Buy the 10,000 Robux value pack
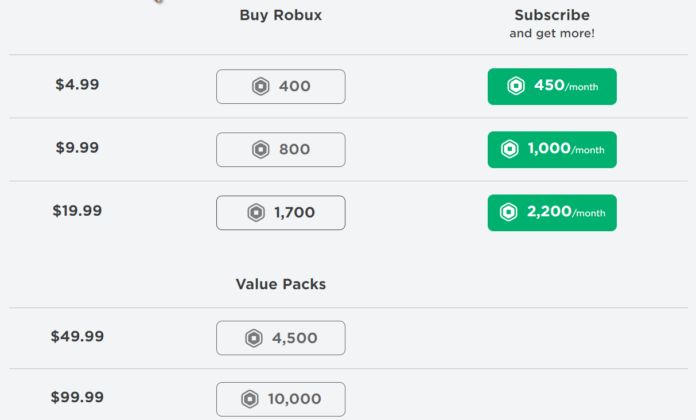This screenshot has width=696, height=420. tap(281, 399)
